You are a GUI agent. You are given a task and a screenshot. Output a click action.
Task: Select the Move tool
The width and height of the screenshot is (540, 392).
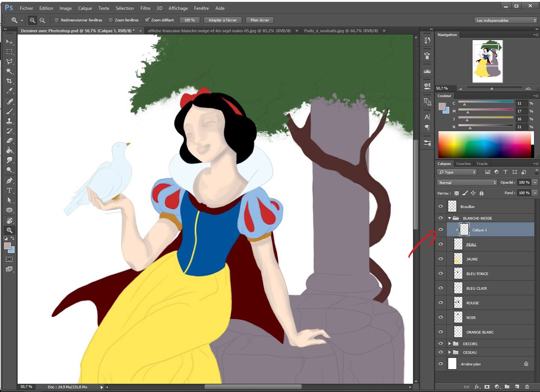pyautogui.click(x=9, y=42)
